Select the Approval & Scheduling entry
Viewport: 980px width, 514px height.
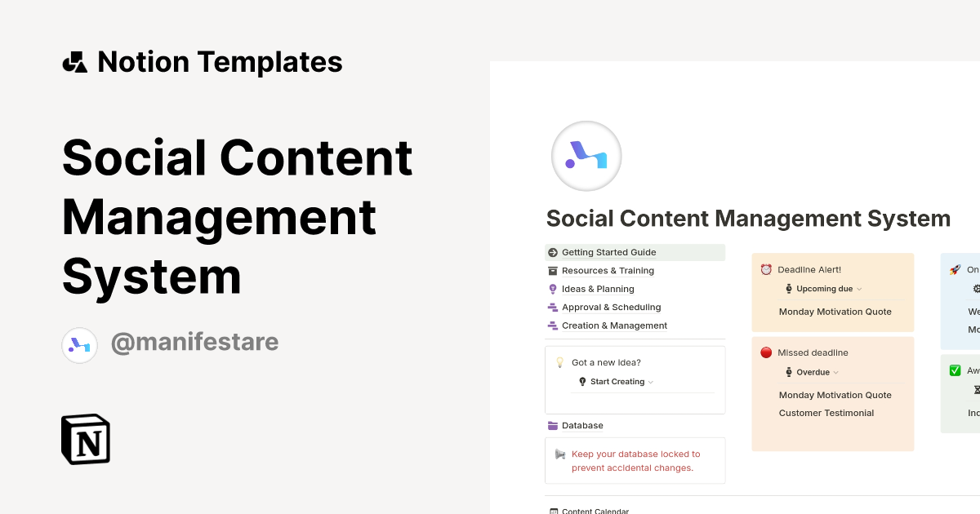tap(611, 307)
